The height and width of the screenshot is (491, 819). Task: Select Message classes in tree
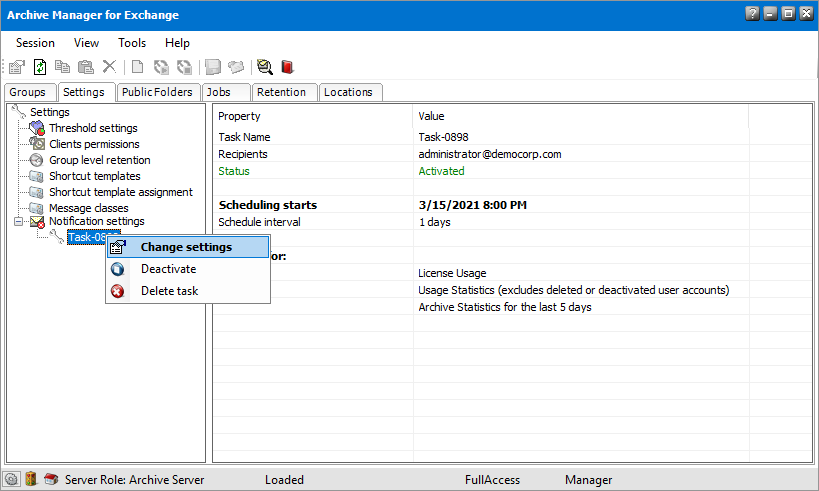tap(88, 208)
